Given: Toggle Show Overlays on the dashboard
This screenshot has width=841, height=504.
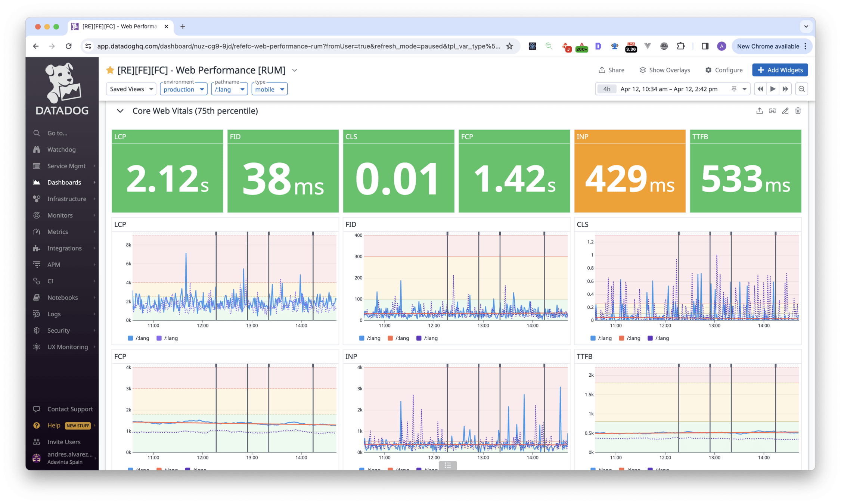Looking at the screenshot, I should click(x=665, y=70).
